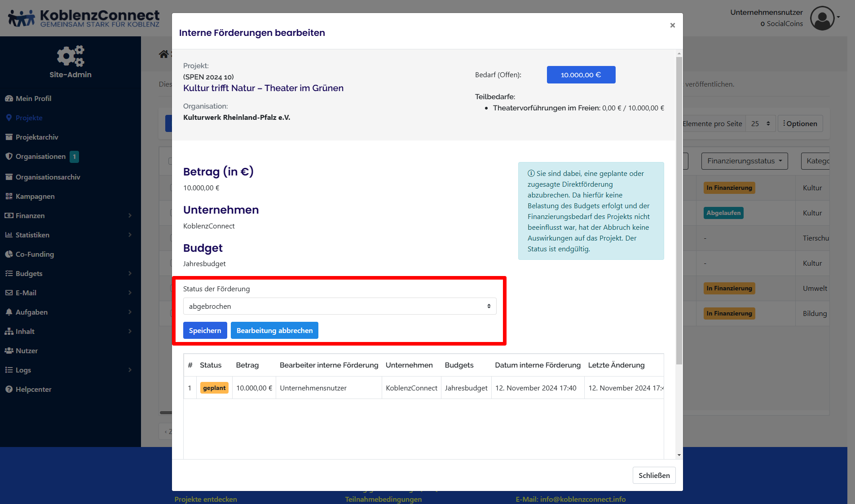Click the Speichern button

[x=205, y=330]
